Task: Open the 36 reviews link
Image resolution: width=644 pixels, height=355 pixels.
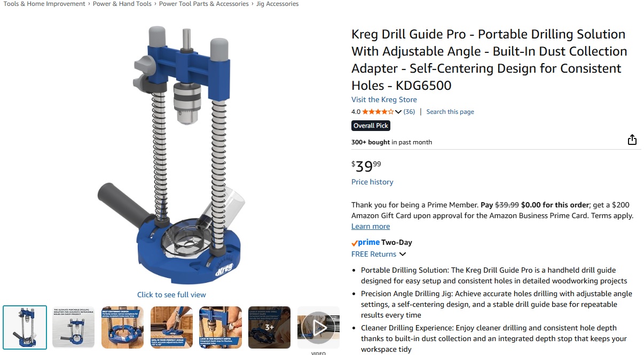Action: coord(409,112)
